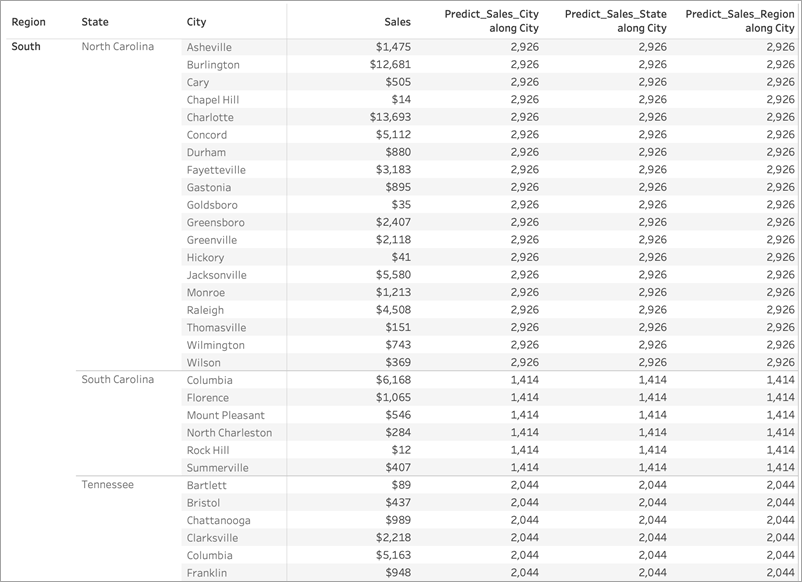Select the State column header
The height and width of the screenshot is (582, 802).
point(95,22)
